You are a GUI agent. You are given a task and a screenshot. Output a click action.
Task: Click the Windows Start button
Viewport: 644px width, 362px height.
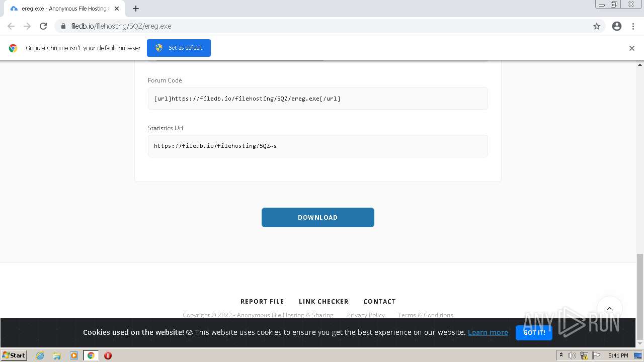(14, 355)
